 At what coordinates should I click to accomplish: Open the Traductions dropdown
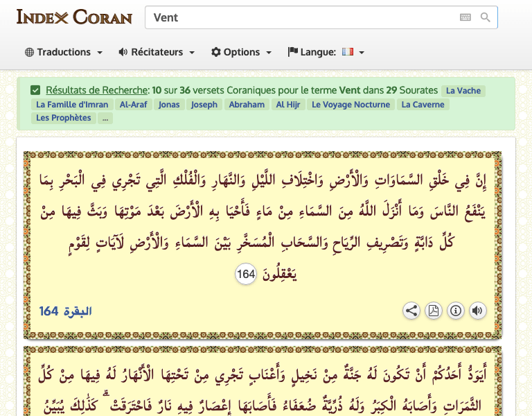point(64,52)
